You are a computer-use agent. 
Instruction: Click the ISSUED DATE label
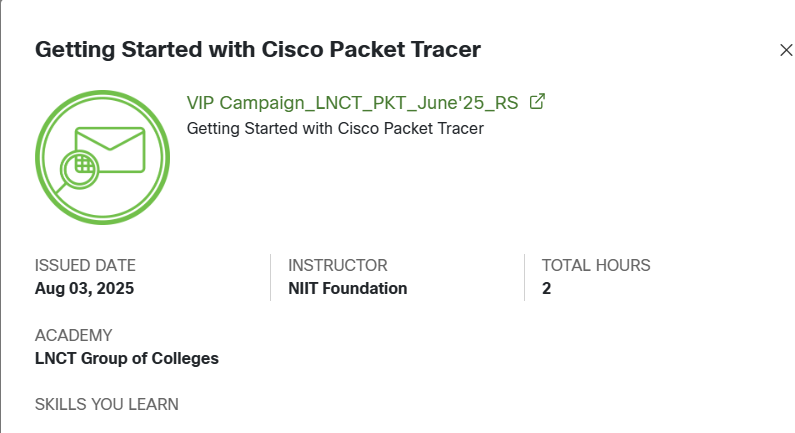click(x=85, y=265)
